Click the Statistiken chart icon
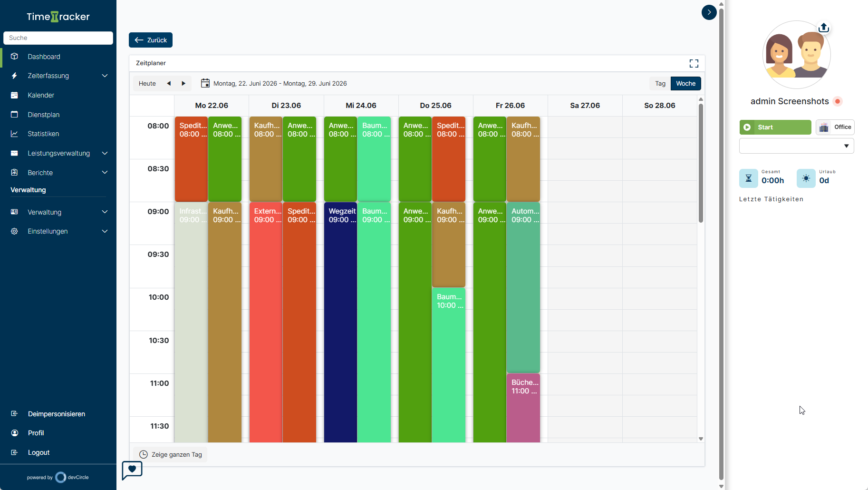 click(14, 134)
